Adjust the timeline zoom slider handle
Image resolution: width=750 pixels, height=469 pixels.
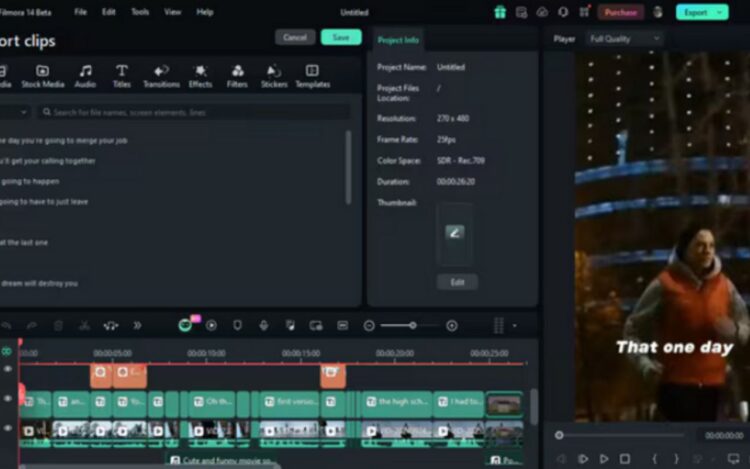[413, 326]
